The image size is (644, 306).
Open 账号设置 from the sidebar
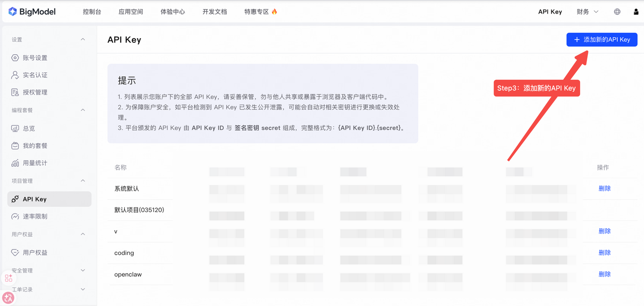tap(31, 57)
